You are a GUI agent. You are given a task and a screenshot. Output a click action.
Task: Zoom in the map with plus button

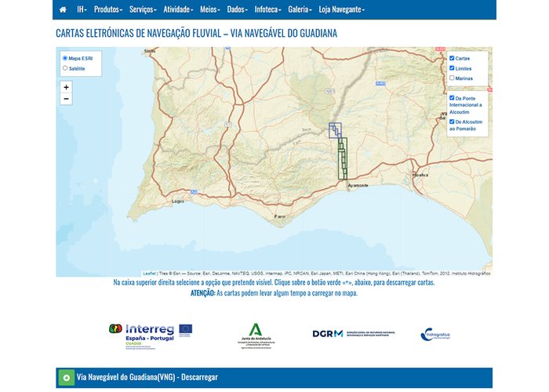point(66,87)
